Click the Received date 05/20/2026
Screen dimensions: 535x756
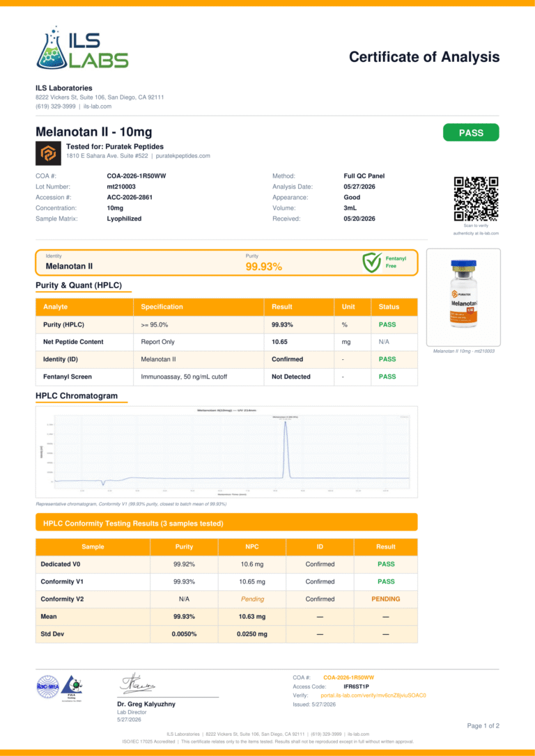pos(359,219)
